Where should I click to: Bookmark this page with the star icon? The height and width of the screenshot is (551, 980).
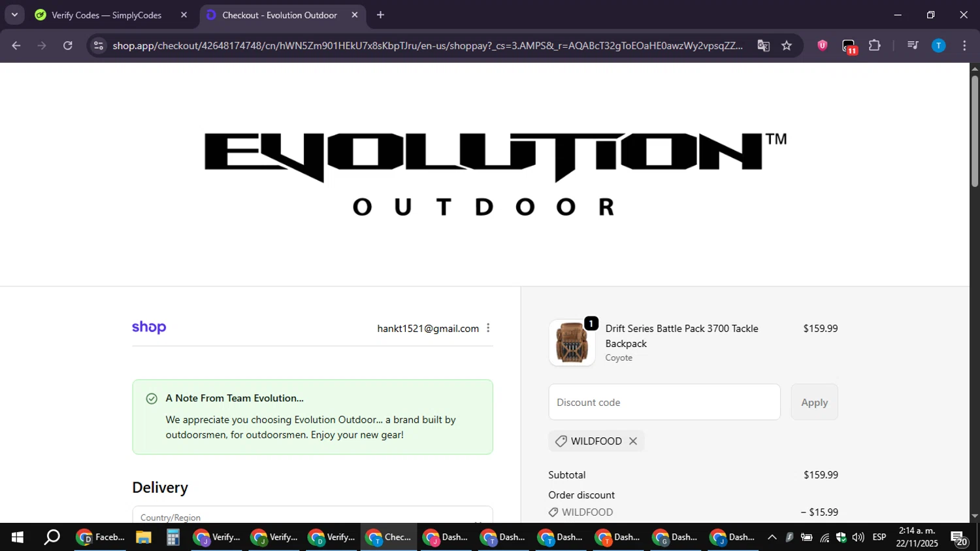click(x=787, y=46)
